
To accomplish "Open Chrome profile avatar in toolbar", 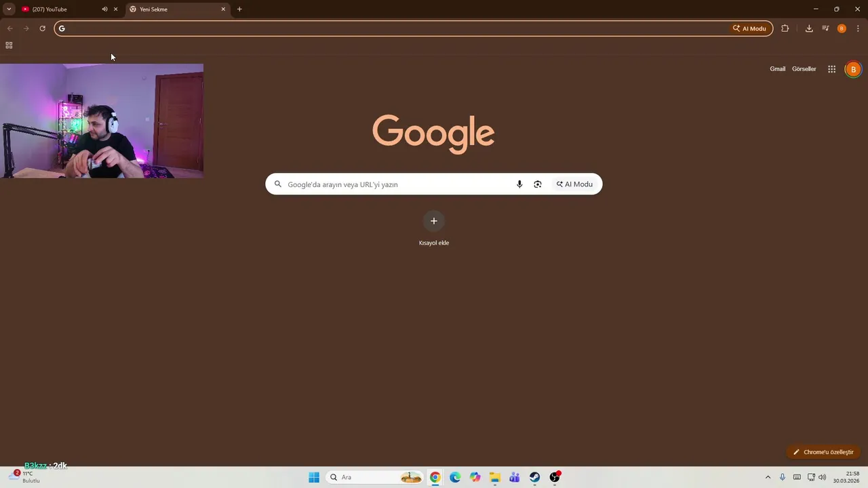I will tap(842, 28).
